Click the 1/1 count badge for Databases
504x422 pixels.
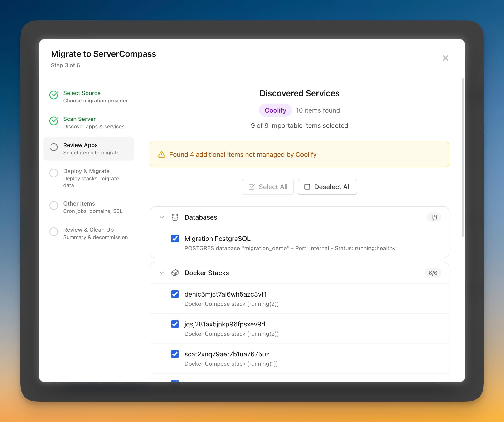click(434, 217)
